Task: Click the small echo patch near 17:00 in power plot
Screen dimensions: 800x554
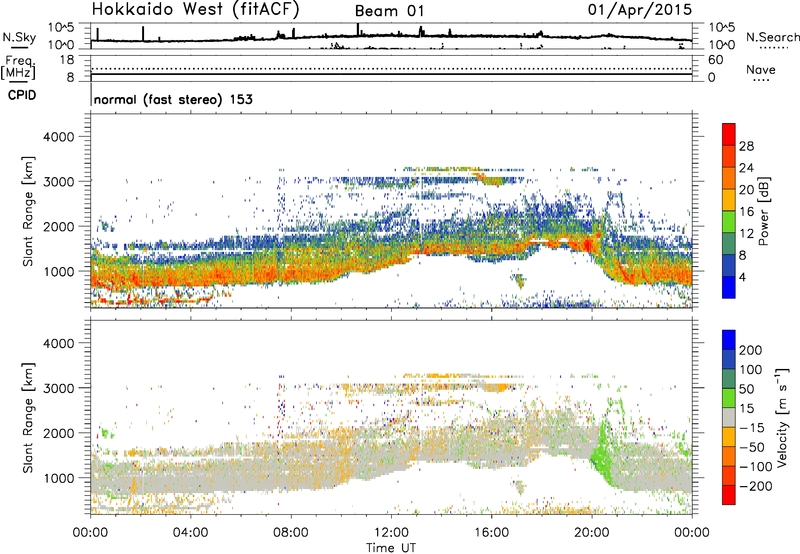Action: (x=519, y=280)
